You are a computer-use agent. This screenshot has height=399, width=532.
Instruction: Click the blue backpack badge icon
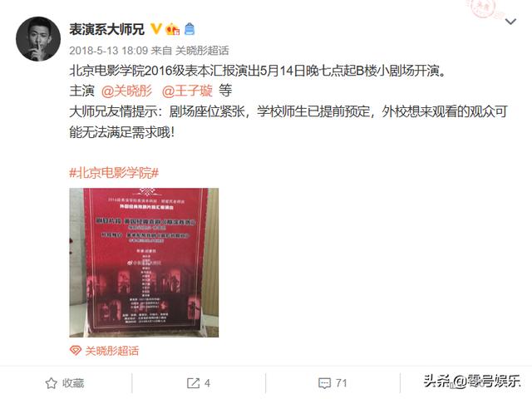(190, 29)
